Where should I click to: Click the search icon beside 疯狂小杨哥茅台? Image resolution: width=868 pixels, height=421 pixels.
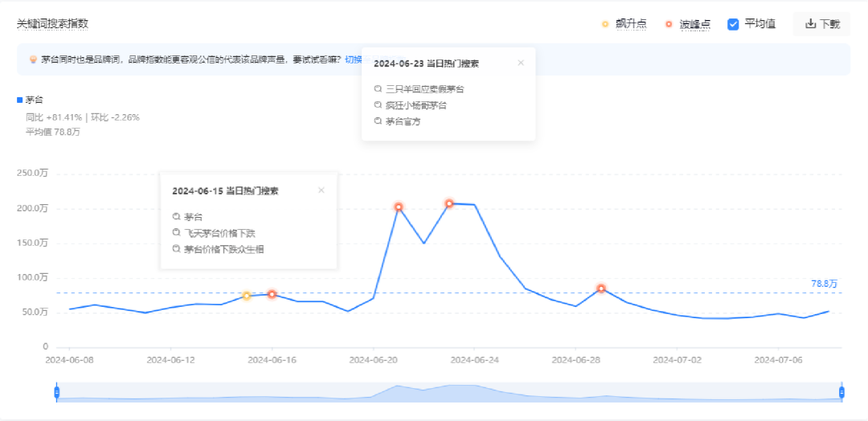coord(378,105)
